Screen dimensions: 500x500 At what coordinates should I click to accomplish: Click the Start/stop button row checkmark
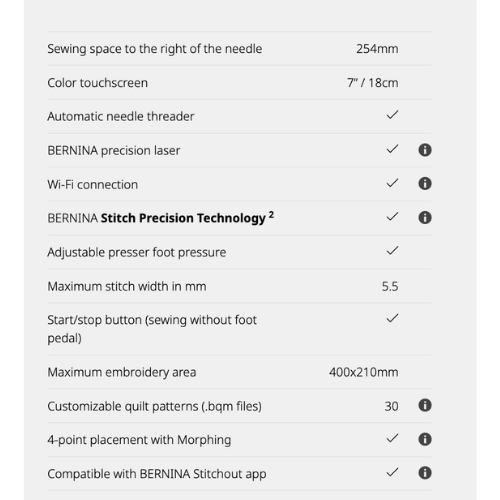point(392,318)
